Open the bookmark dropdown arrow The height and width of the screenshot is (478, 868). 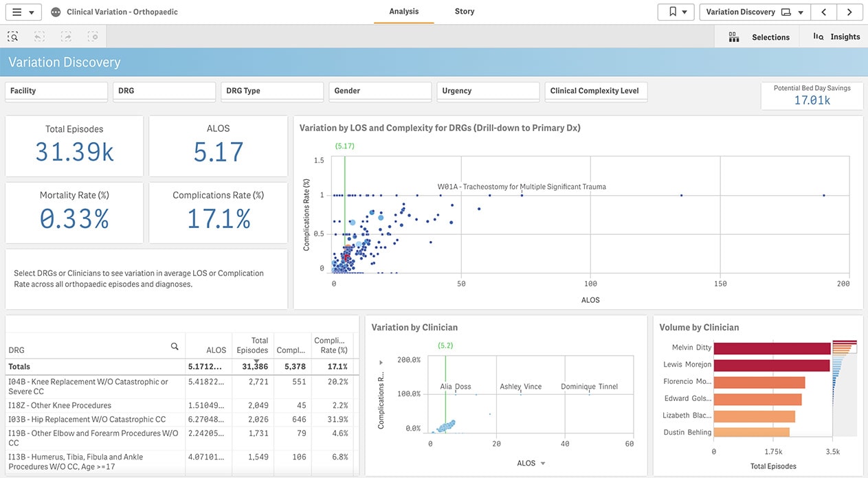685,12
